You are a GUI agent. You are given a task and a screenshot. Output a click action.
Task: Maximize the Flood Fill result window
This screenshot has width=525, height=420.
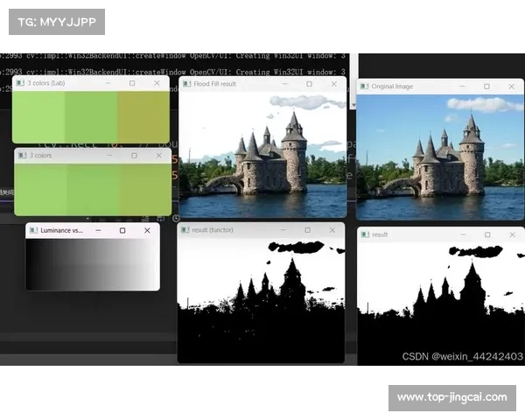pos(309,84)
